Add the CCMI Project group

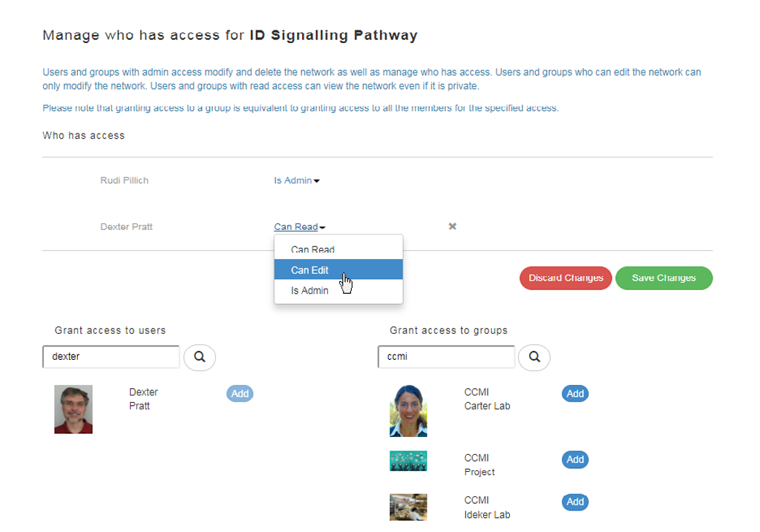coord(575,459)
